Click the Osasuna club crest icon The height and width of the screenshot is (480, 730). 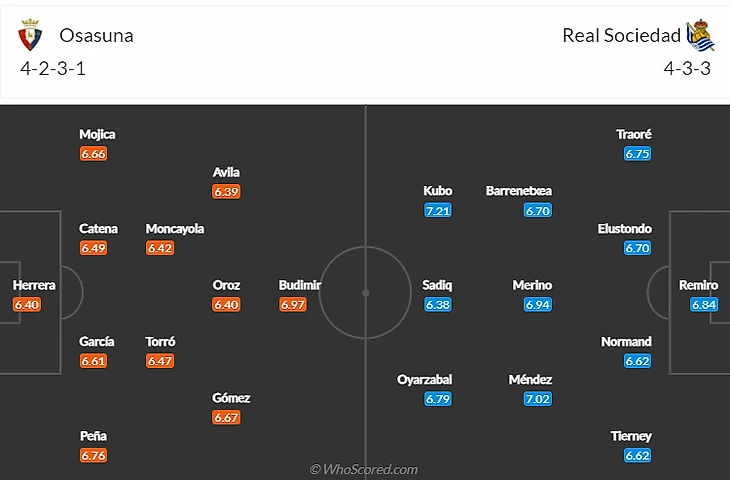pos(30,35)
